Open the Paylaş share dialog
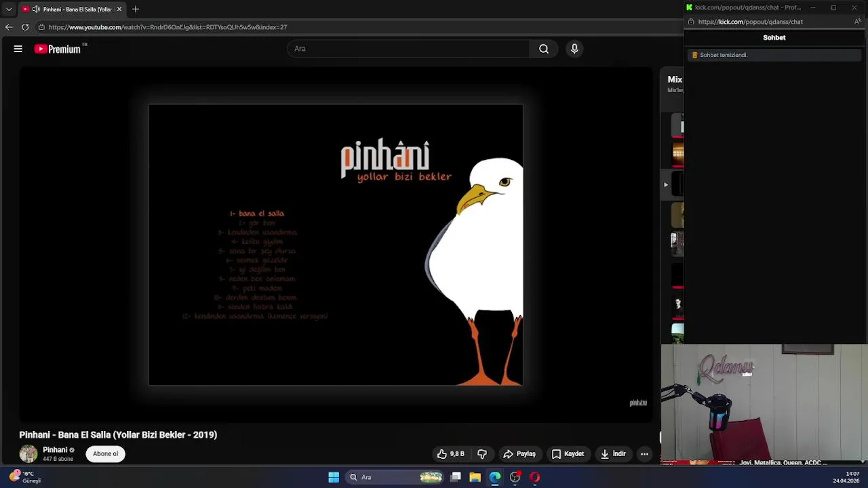The width and height of the screenshot is (868, 488). (x=519, y=454)
